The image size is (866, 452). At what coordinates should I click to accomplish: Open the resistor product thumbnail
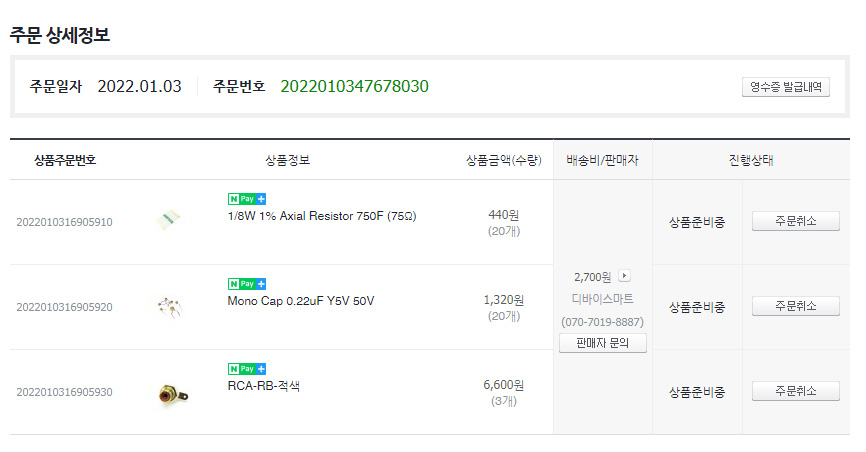click(169, 222)
